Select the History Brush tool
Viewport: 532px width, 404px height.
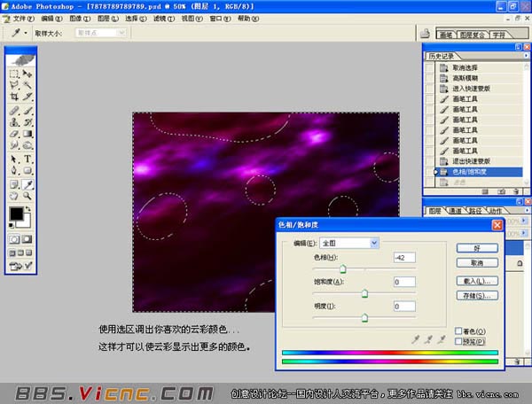click(x=27, y=122)
